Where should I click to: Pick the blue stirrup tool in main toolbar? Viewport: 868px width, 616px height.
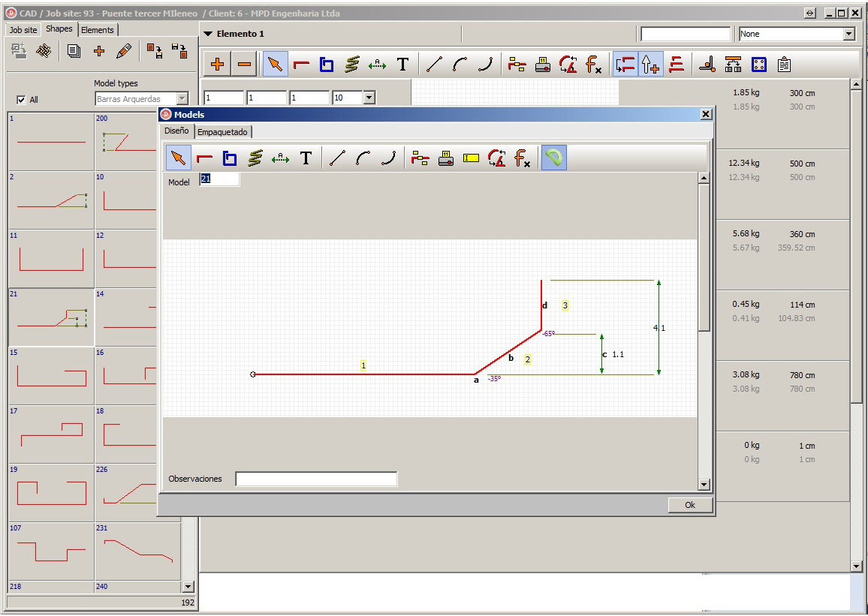pos(327,64)
